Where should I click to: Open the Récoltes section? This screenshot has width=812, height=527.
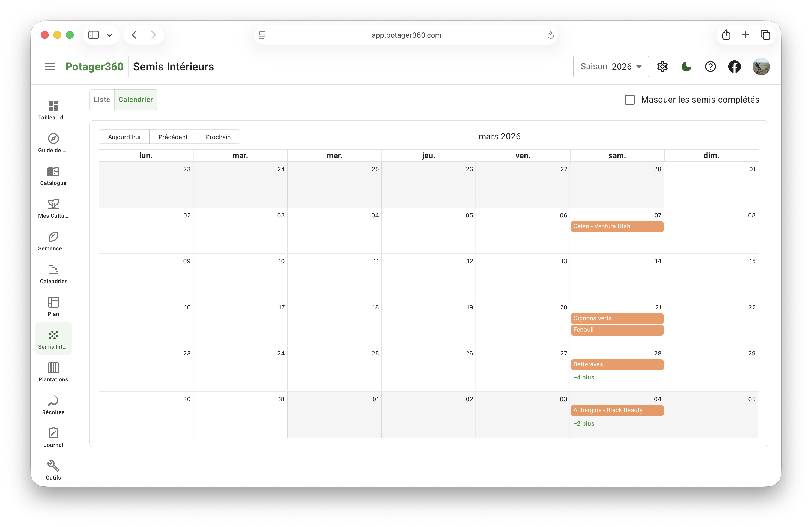point(53,405)
